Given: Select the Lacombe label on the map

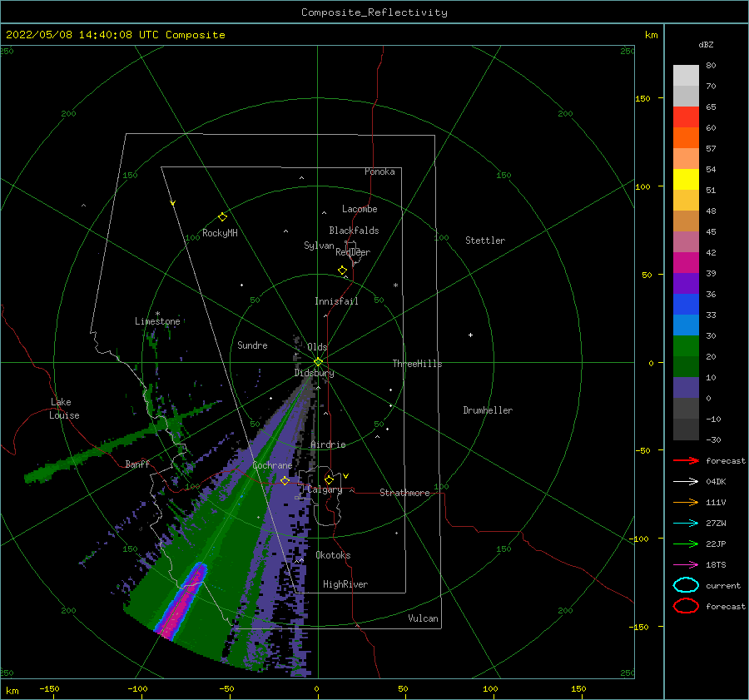Looking at the screenshot, I should point(360,209).
